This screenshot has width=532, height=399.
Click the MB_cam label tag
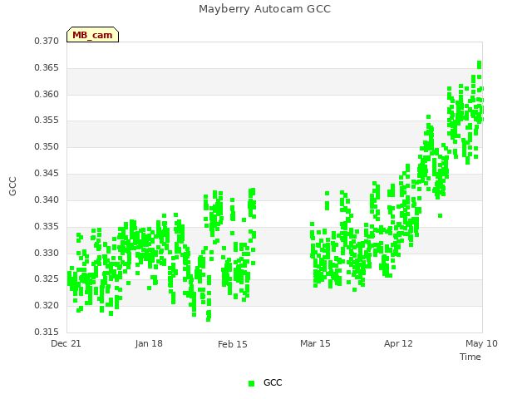coord(92,35)
